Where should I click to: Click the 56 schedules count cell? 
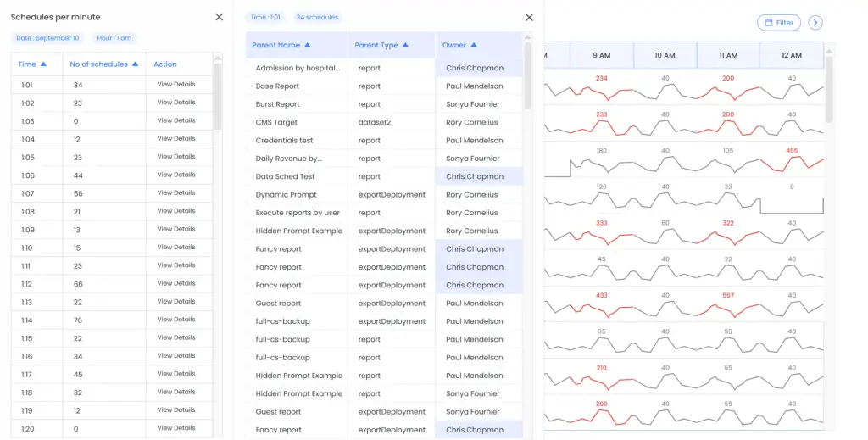(x=78, y=193)
